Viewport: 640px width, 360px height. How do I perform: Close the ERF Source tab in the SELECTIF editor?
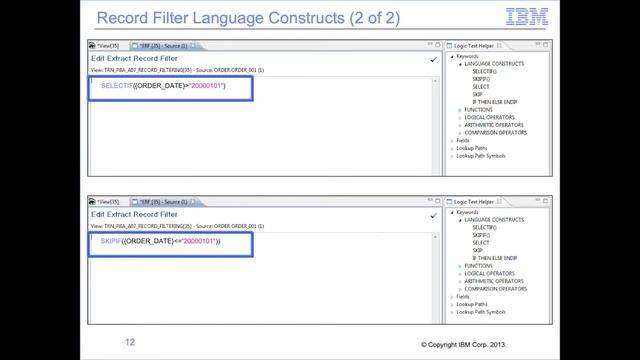(x=193, y=46)
